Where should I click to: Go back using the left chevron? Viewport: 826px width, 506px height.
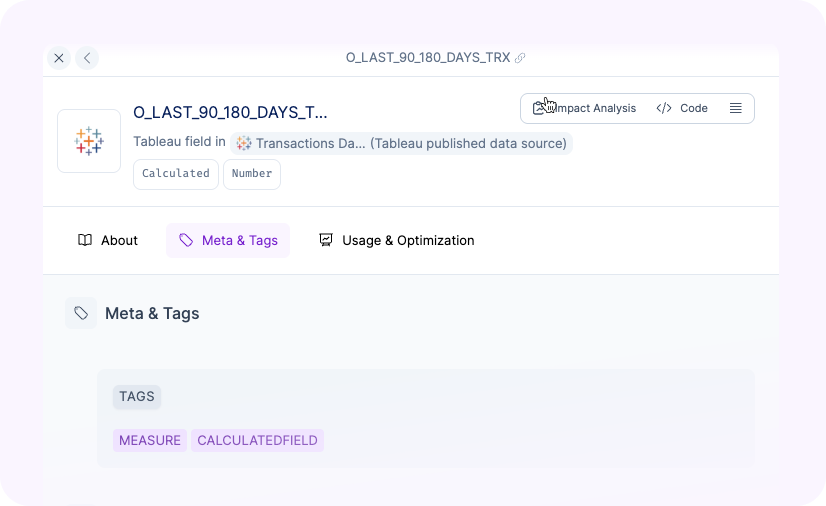click(x=87, y=58)
